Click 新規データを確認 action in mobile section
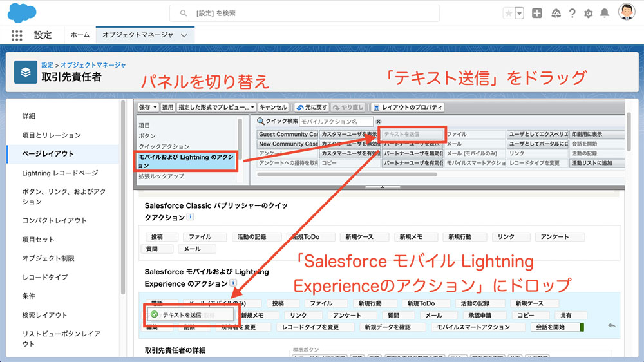Screen dimensions: 644x362 [x=393, y=327]
